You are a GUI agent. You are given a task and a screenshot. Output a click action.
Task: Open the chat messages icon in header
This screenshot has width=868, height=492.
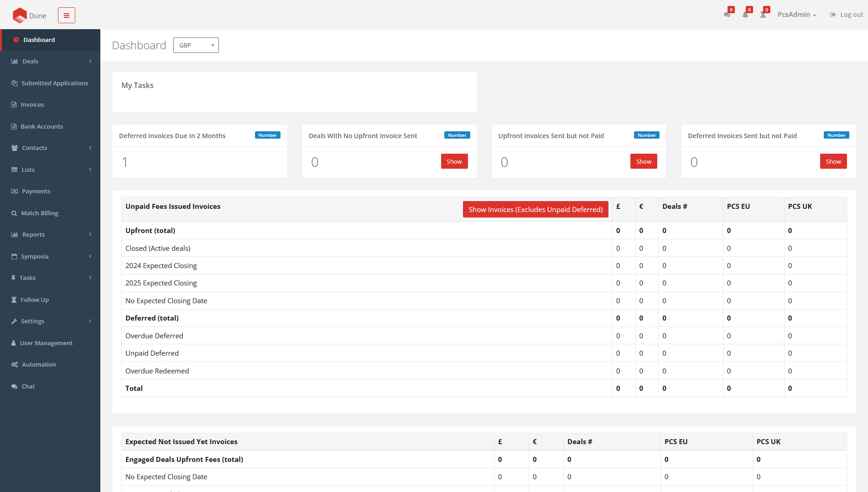(727, 15)
